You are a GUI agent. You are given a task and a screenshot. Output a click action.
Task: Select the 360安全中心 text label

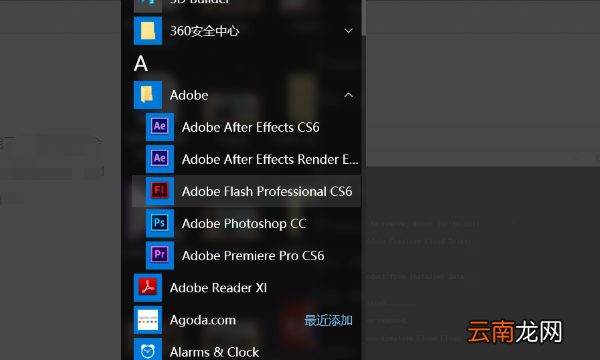[205, 31]
